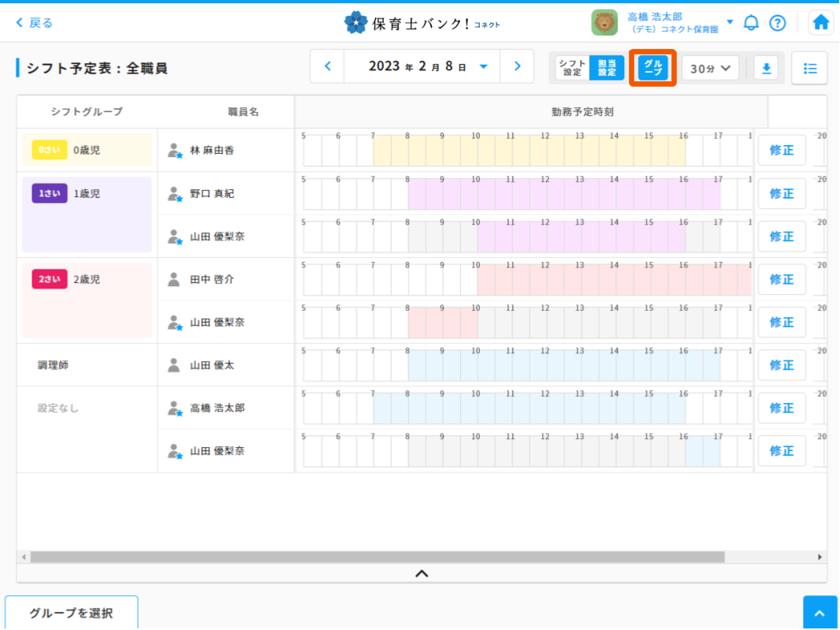Image resolution: width=840 pixels, height=630 pixels.
Task: Toggle the シフト設定 option
Action: point(572,68)
